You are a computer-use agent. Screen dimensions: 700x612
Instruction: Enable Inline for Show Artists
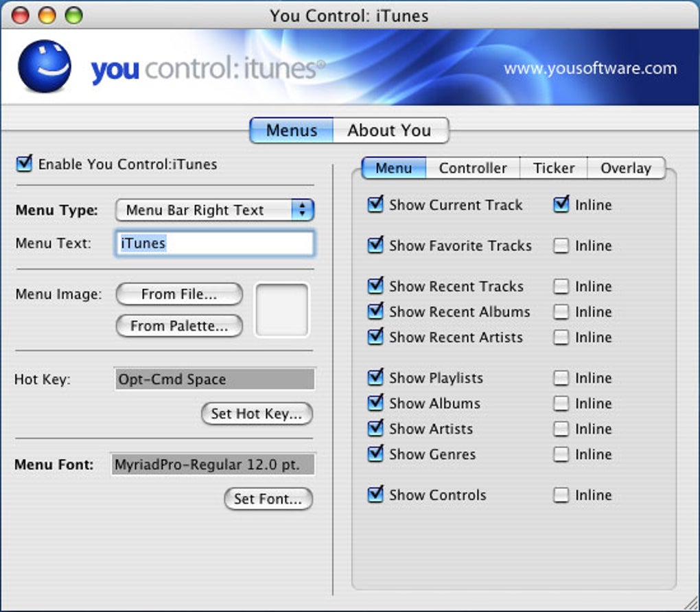(561, 429)
